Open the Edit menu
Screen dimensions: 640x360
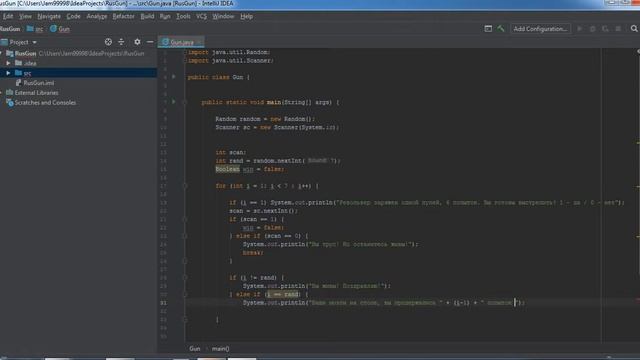(8, 16)
